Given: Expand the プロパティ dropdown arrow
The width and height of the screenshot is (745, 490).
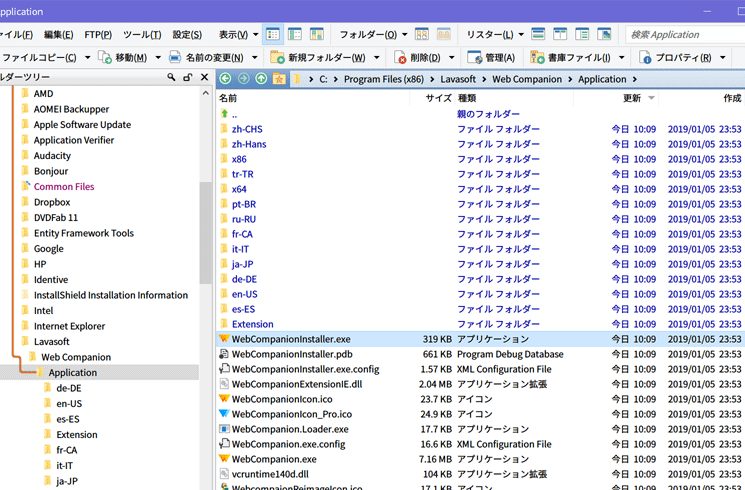Looking at the screenshot, I should (723, 58).
